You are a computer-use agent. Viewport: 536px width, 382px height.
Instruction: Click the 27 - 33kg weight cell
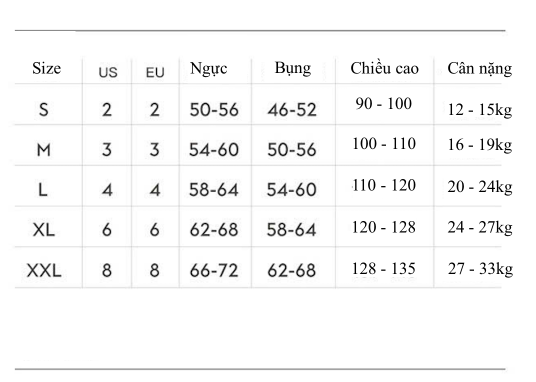[x=480, y=269]
